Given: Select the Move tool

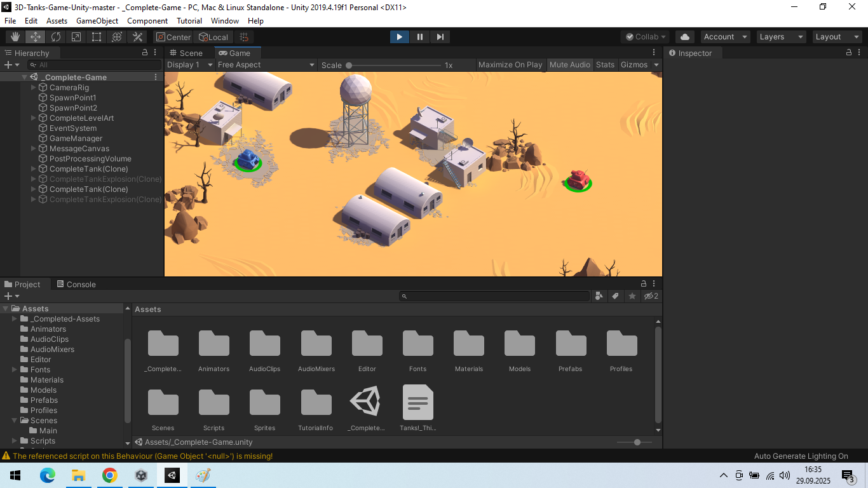Looking at the screenshot, I should coord(36,37).
